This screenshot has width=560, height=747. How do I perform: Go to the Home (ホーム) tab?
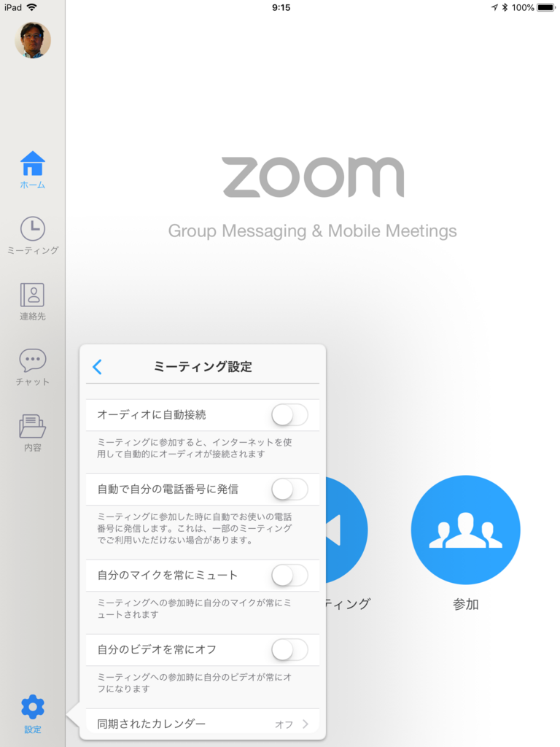(x=32, y=169)
